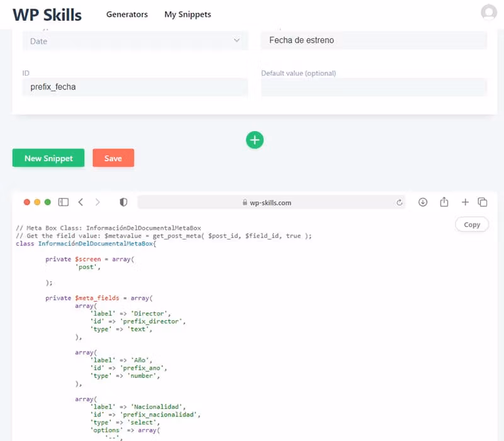Click 'prefix_ano' id value in code
The image size is (504, 441).
(141, 368)
